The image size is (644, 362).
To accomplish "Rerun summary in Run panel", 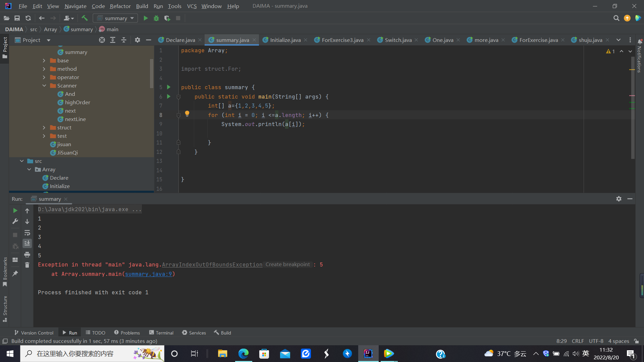I will pos(15,210).
